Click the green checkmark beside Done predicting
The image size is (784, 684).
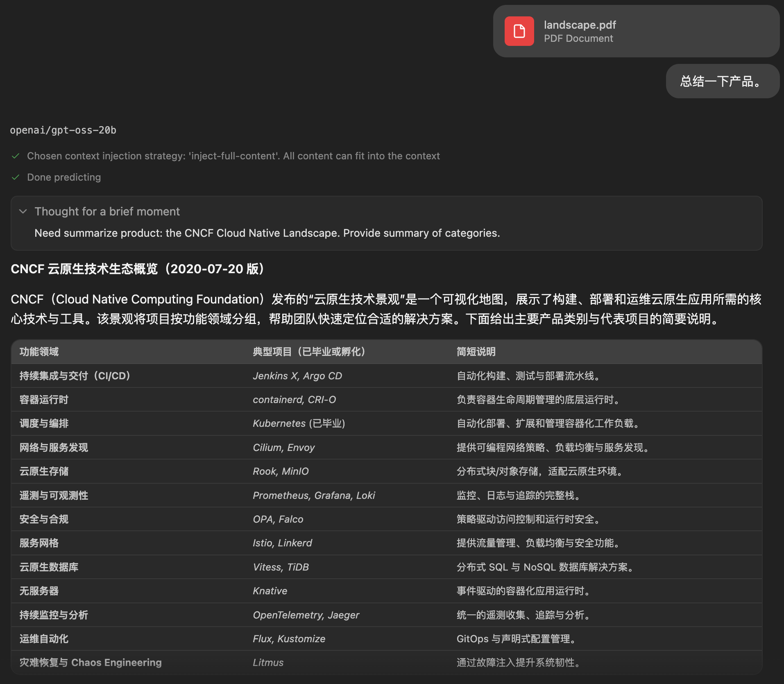click(x=16, y=177)
